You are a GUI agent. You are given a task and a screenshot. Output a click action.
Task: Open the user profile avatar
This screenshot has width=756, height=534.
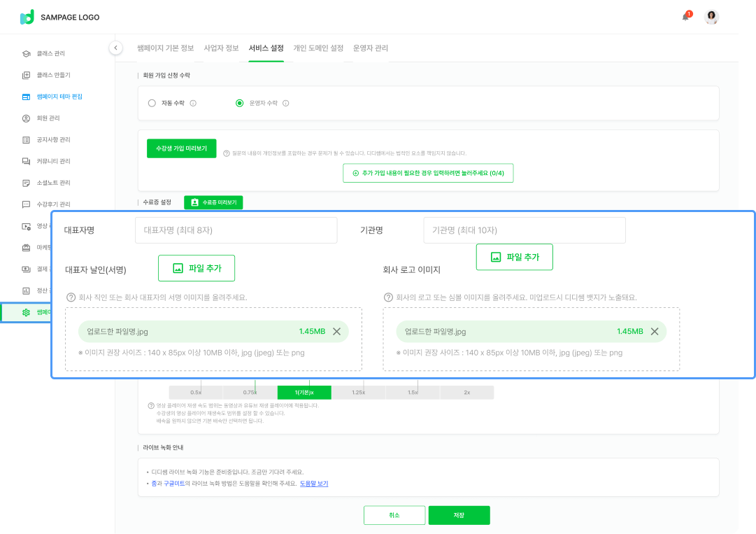[x=711, y=17]
